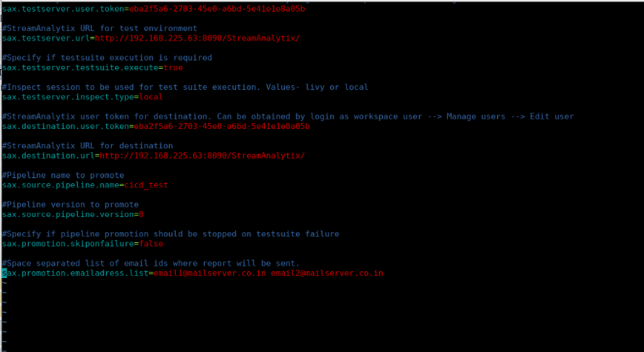Image resolution: width=644 pixels, height=352 pixels.
Task: Click the first tilde empty-line marker
Action: pos(4,283)
